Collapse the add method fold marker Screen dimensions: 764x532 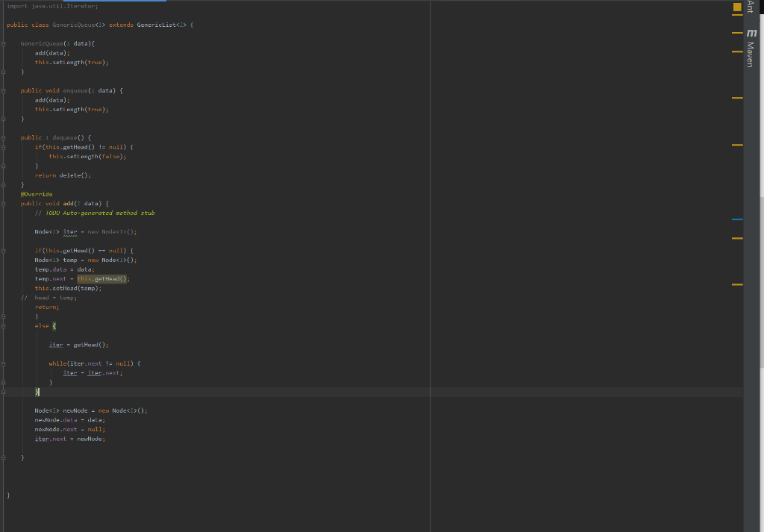pos(3,203)
